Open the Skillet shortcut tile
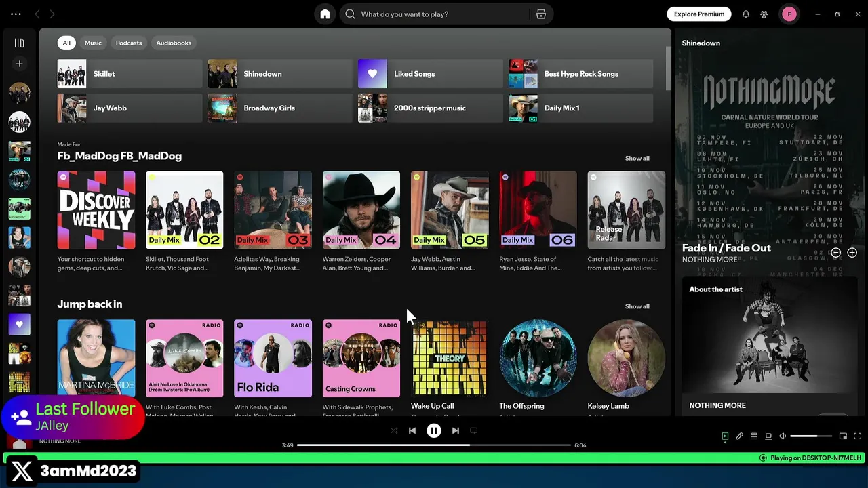The height and width of the screenshot is (488, 868). tap(130, 74)
